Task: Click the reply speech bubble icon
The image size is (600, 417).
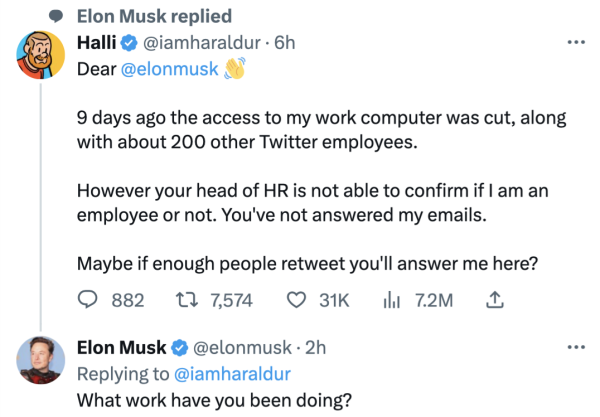Action: [x=88, y=299]
